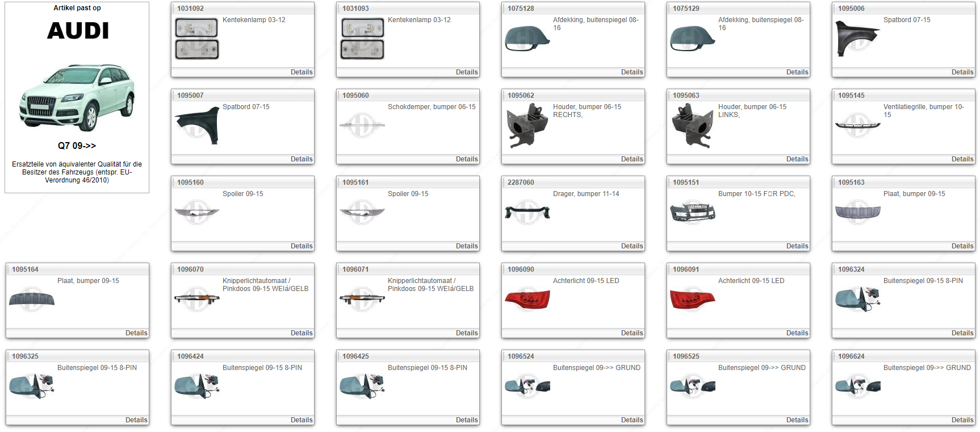Open Details for item 1031093
Viewport: 980px width, 432px height.
click(466, 72)
